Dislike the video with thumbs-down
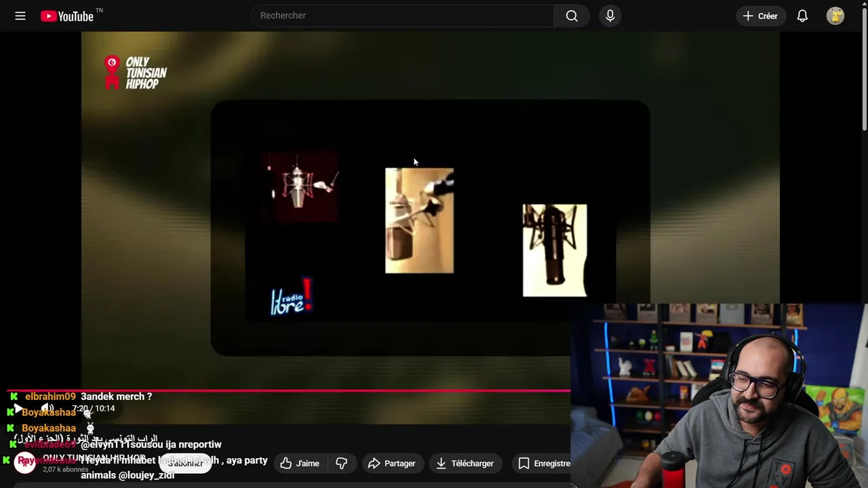Viewport: 868px width, 488px height. (342, 464)
